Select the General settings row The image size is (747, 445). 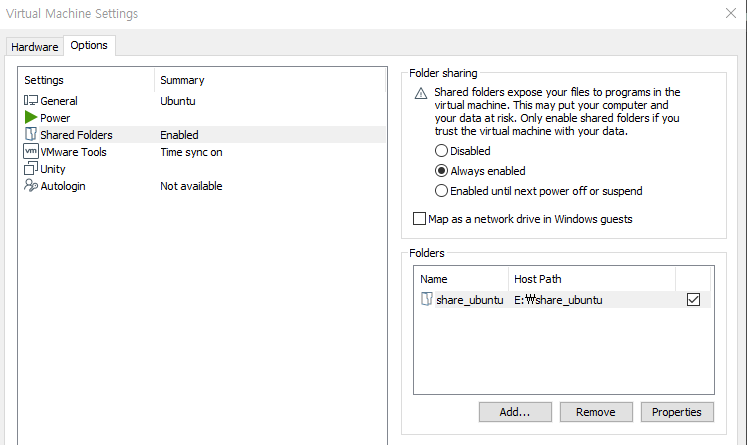pyautogui.click(x=202, y=101)
